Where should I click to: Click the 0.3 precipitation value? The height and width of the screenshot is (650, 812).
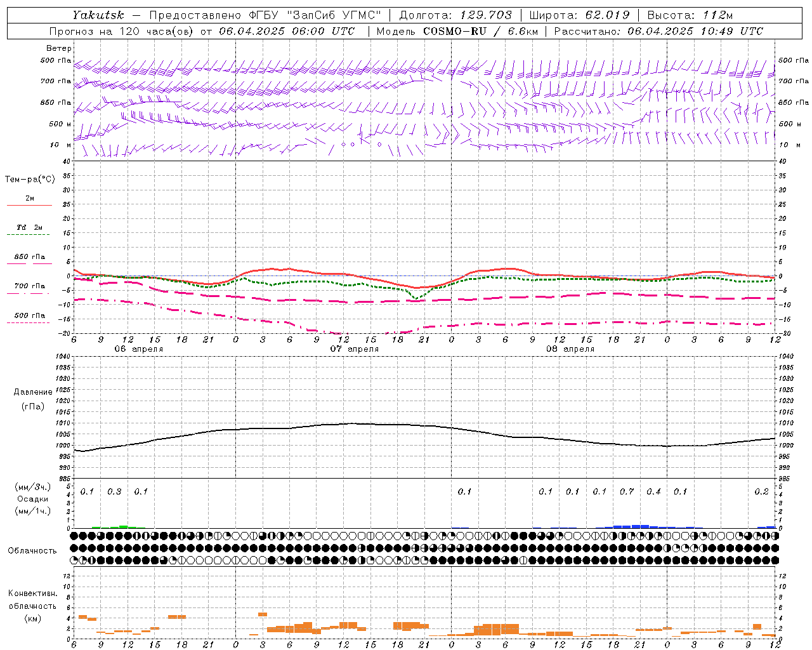(114, 491)
